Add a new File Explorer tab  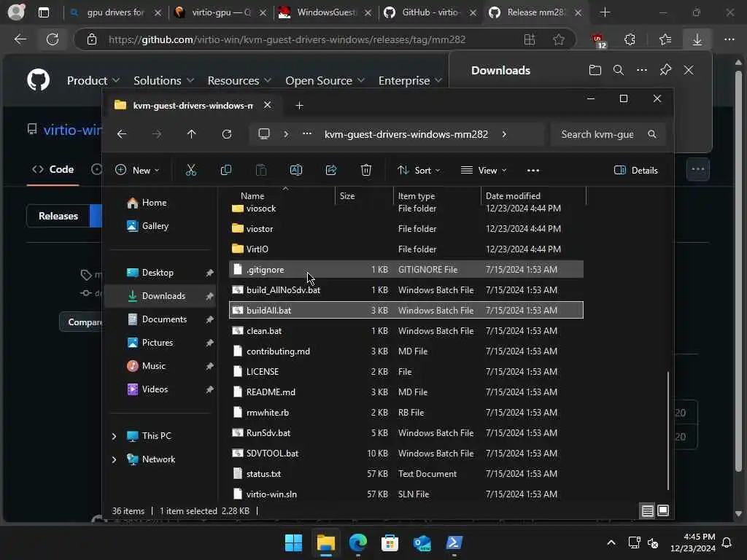[x=299, y=105]
